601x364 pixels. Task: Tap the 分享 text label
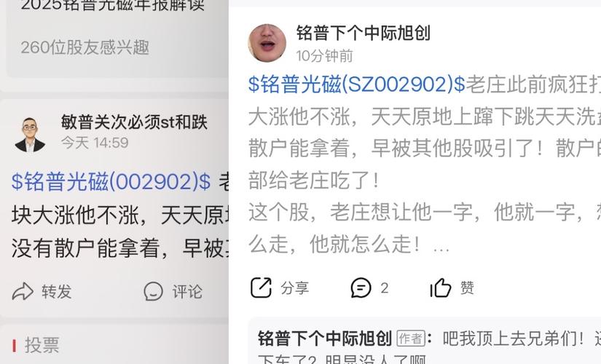click(x=295, y=288)
